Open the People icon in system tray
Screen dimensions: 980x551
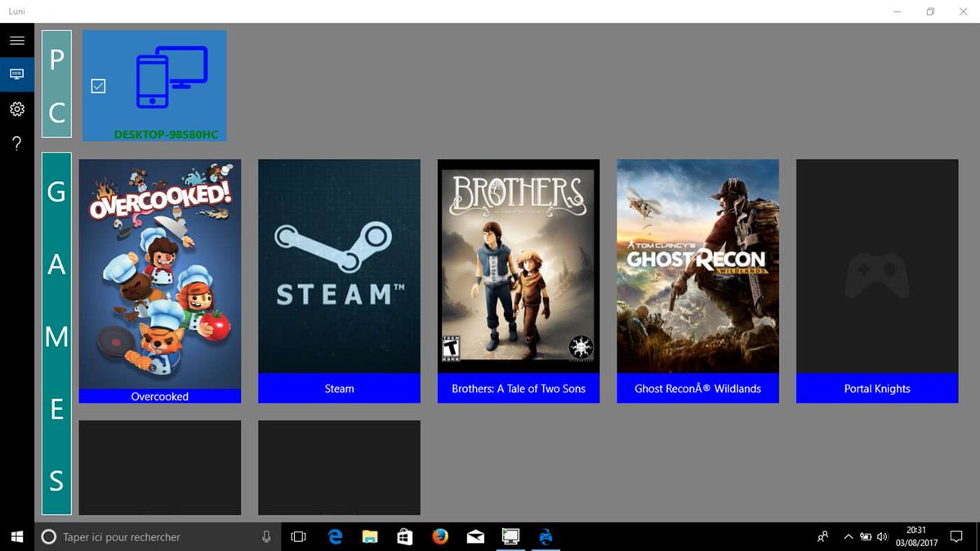coord(823,536)
